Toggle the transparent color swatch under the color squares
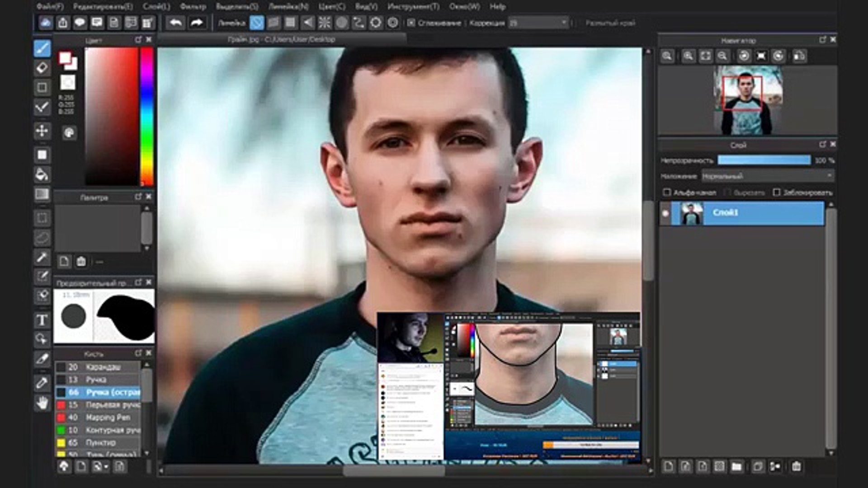This screenshot has width=868, height=488. pos(68,83)
